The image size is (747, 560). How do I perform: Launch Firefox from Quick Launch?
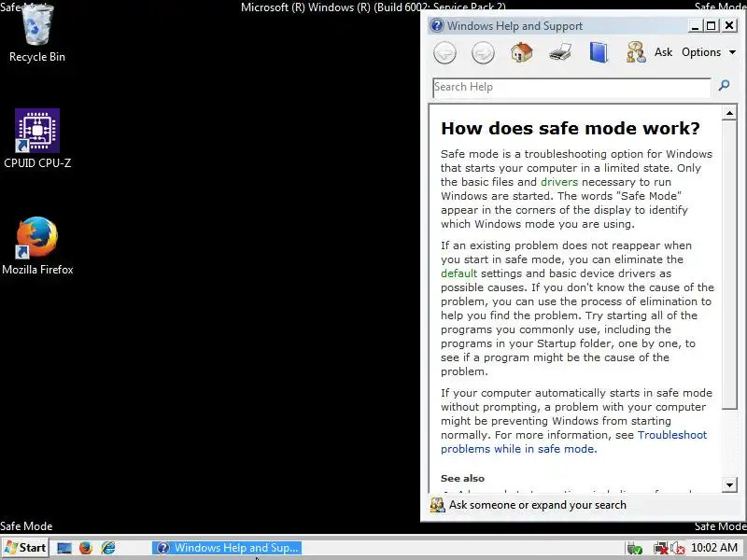[86, 548]
